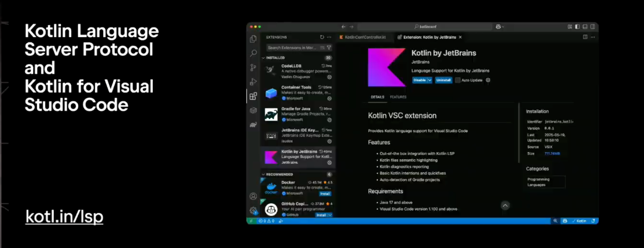This screenshot has width=644, height=248.
Task: Open Container Tools manage gear
Action: (x=330, y=98)
